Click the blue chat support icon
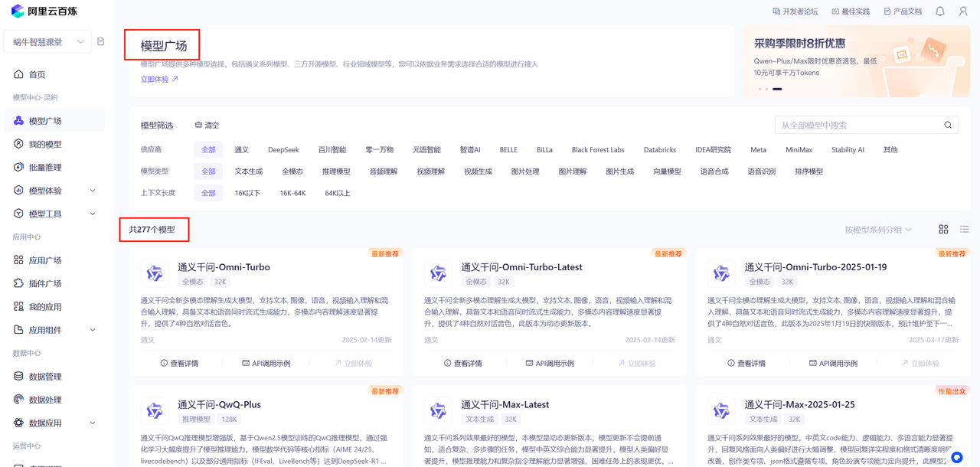This screenshot has width=980, height=467. pyautogui.click(x=957, y=458)
